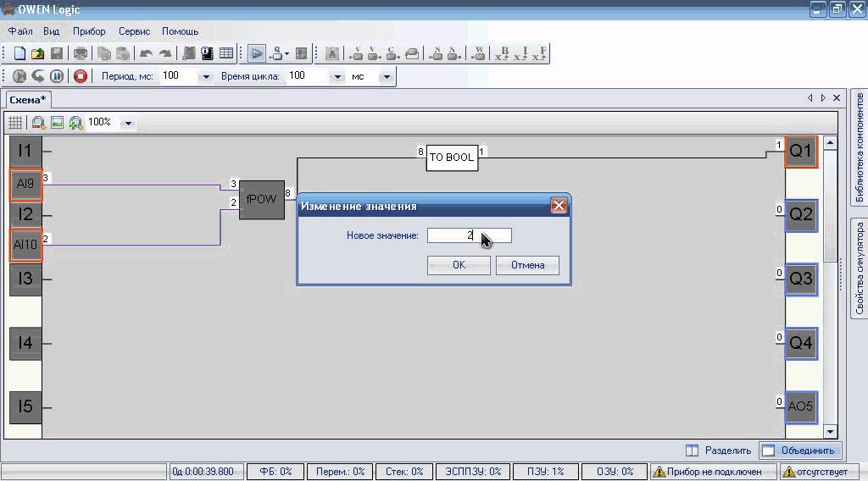Start the simulation run

[19, 75]
